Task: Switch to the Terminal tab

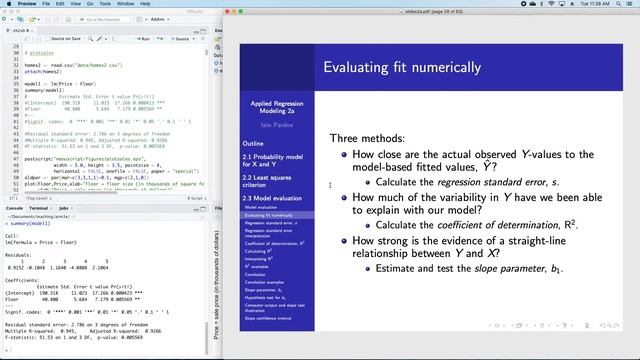Action: [x=39, y=208]
